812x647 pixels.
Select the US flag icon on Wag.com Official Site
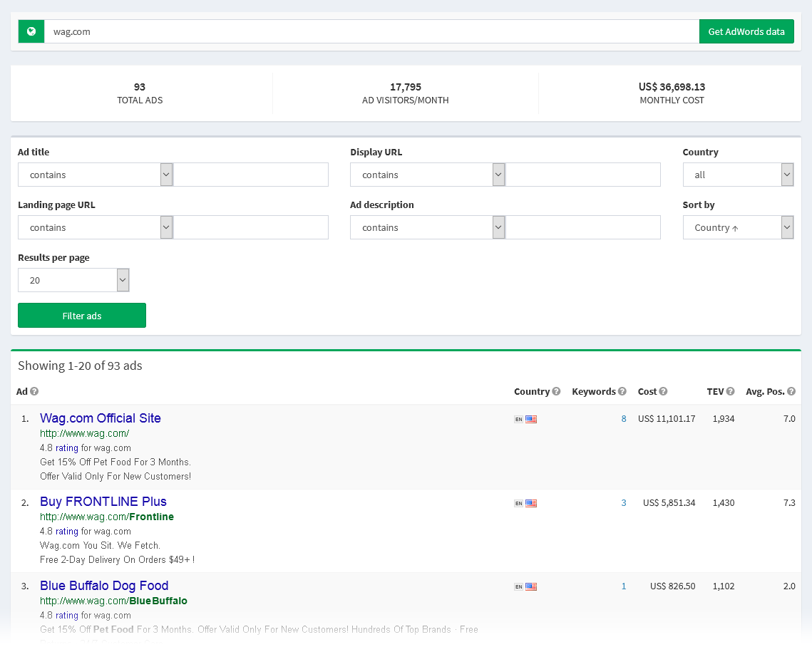click(530, 419)
